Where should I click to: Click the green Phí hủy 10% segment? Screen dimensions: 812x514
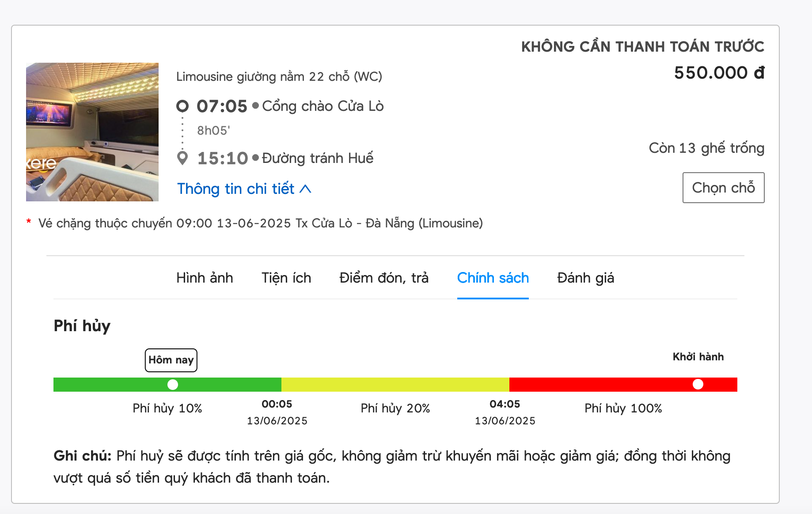click(167, 385)
